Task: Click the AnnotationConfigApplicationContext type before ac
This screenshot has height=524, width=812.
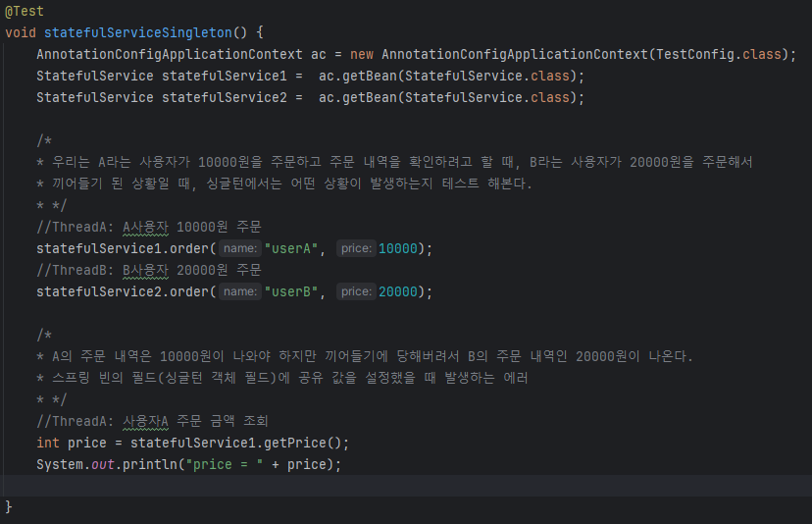Action: click(170, 54)
